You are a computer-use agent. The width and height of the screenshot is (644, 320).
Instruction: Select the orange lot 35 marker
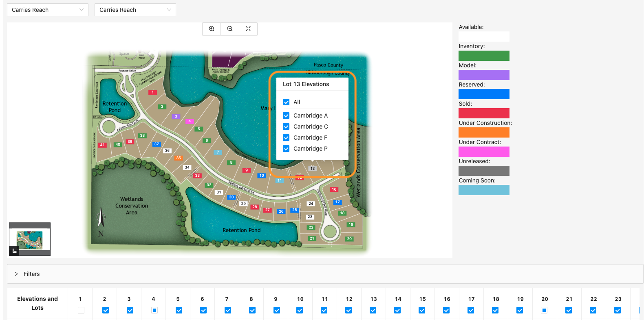[179, 158]
